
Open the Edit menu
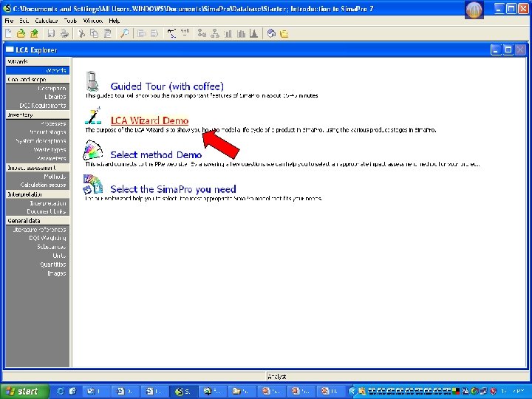tap(24, 21)
